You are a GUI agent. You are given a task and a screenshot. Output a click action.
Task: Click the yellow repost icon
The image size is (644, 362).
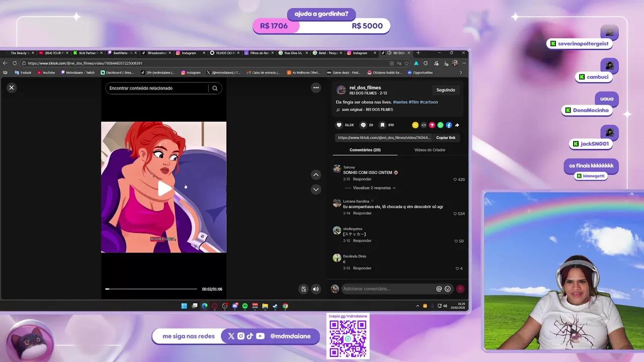coord(415,125)
